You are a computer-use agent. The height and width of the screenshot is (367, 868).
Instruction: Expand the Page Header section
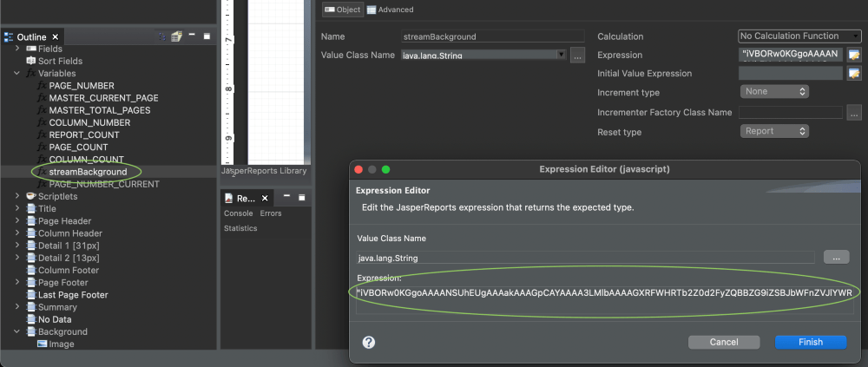(x=18, y=221)
